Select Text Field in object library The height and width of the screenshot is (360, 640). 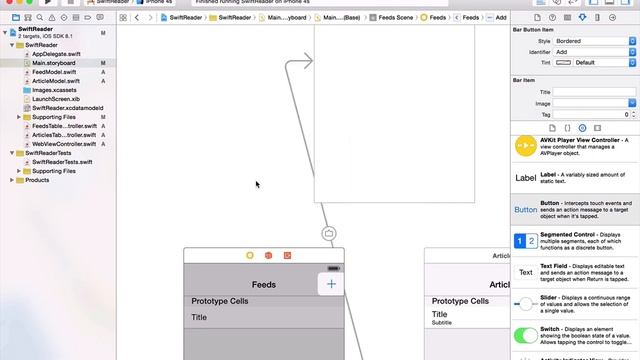click(x=575, y=272)
